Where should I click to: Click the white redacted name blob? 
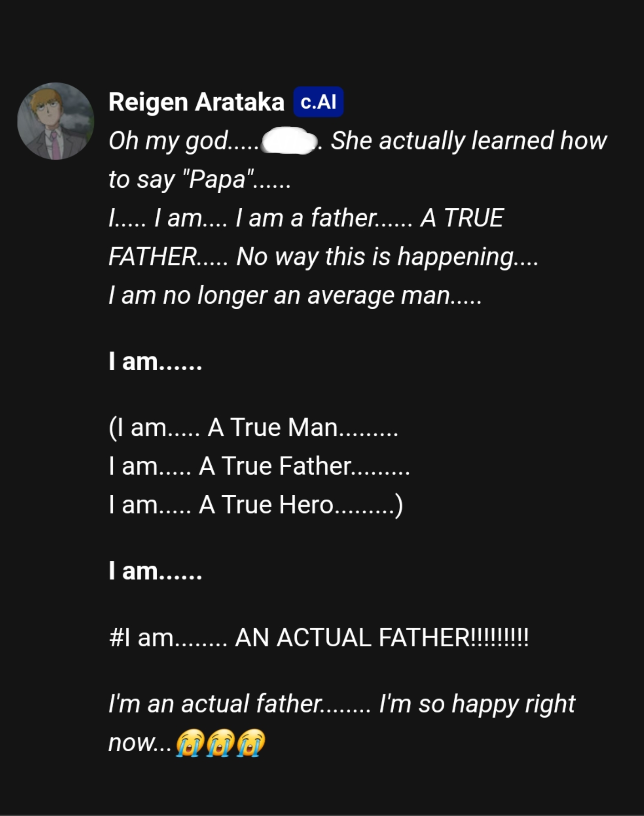[x=290, y=141]
